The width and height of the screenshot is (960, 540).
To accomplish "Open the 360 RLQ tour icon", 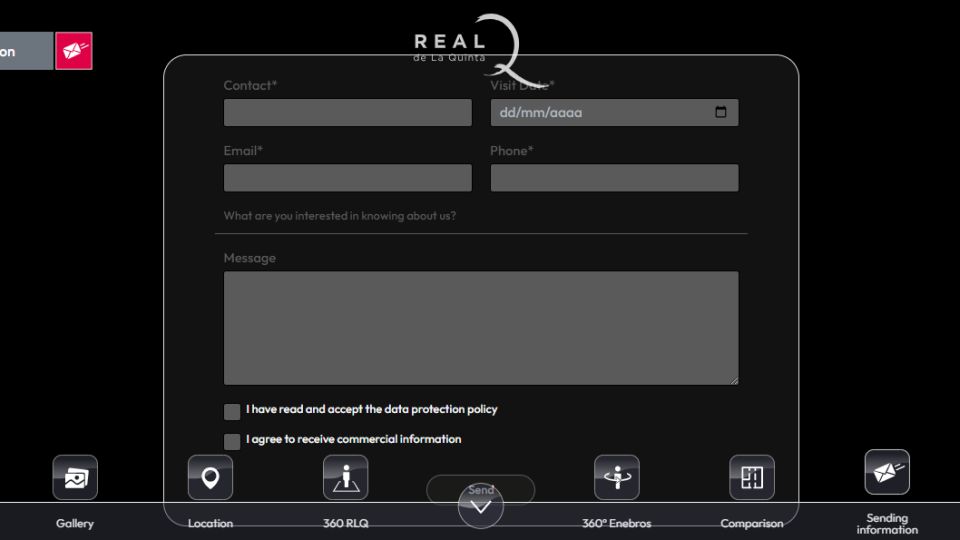I will click(345, 477).
